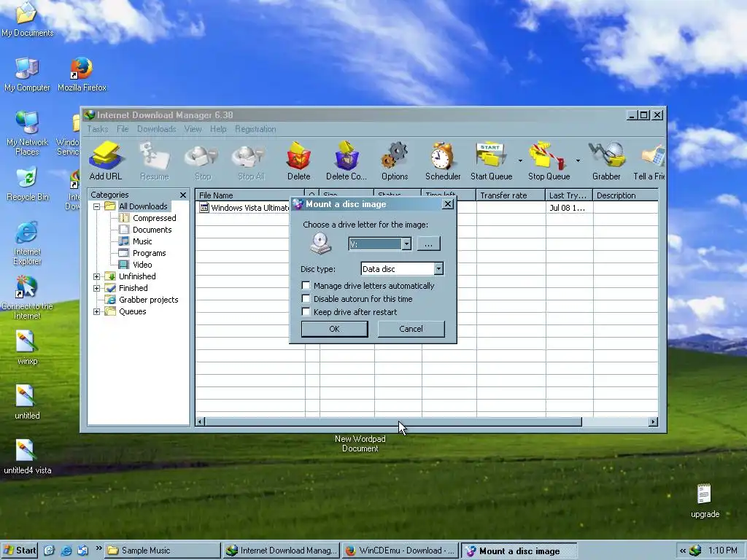The image size is (747, 560).
Task: Select New Wordpad Document desktop icon
Action: (x=360, y=443)
